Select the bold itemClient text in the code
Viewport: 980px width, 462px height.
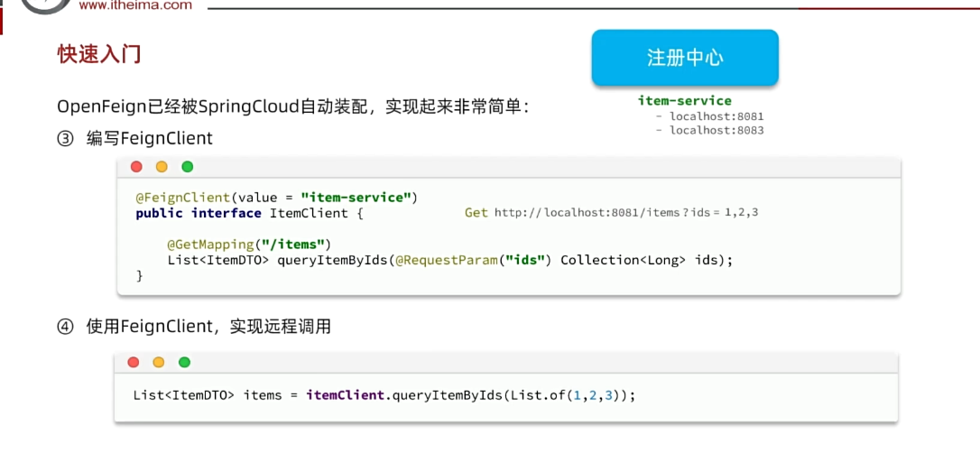[x=345, y=395]
